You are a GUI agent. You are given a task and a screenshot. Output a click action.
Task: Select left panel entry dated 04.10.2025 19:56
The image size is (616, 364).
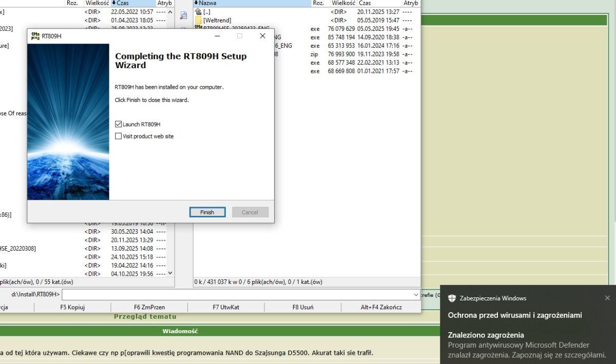(83, 274)
